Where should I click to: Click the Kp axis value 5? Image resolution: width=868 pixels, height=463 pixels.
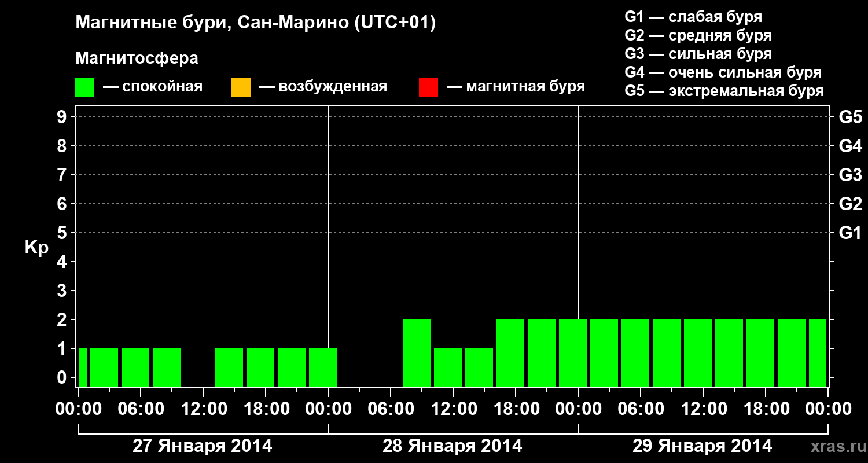coord(63,233)
